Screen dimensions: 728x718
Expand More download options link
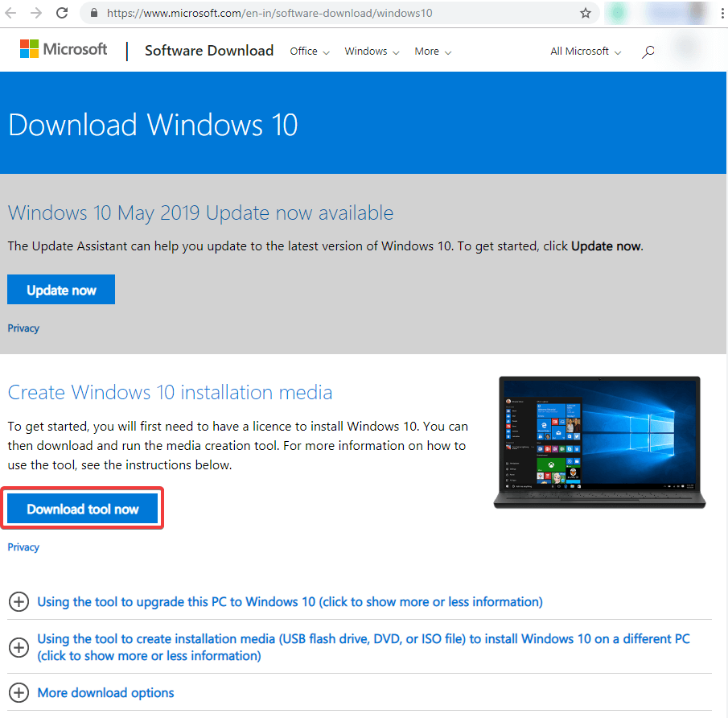pyautogui.click(x=105, y=693)
